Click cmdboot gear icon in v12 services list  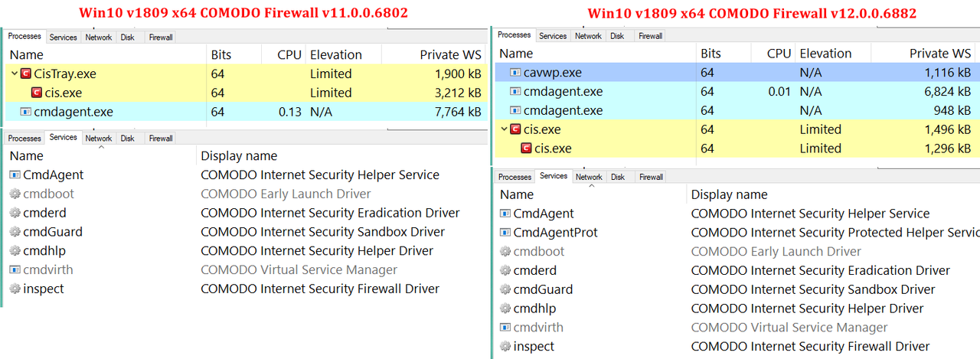[505, 251]
